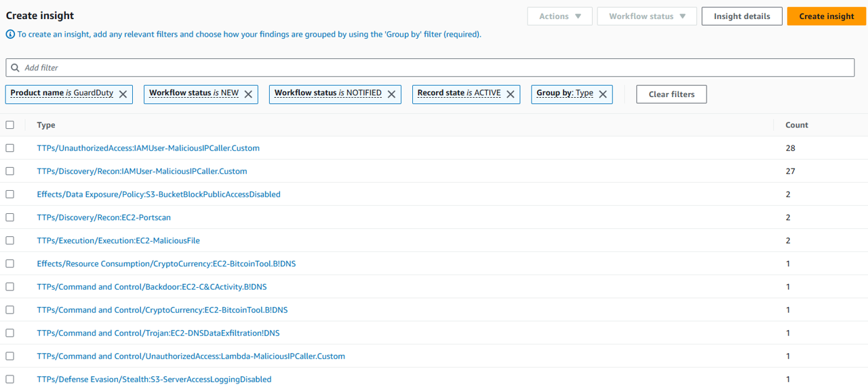868x389 pixels.
Task: Open TTPs/Discovery/Recon:EC2-Portscan link
Action: tap(104, 217)
